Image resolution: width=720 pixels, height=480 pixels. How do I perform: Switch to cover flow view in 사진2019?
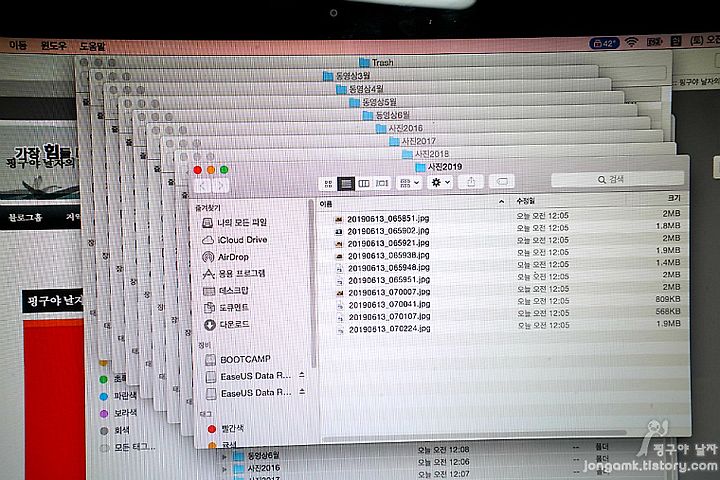click(382, 183)
